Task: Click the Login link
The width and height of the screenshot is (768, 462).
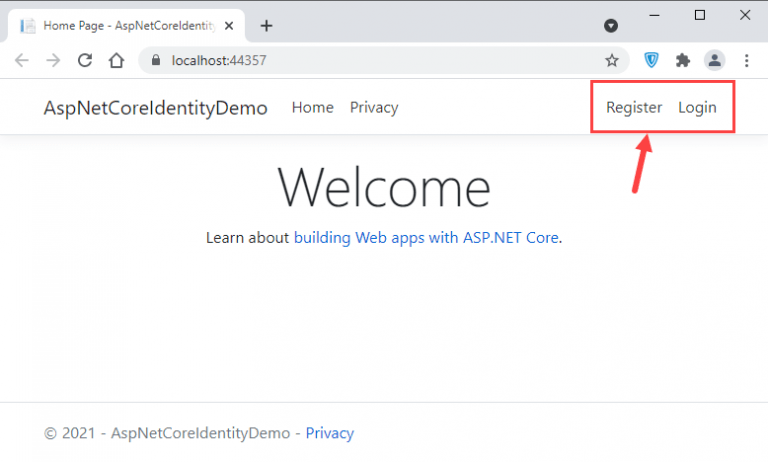Action: tap(697, 108)
